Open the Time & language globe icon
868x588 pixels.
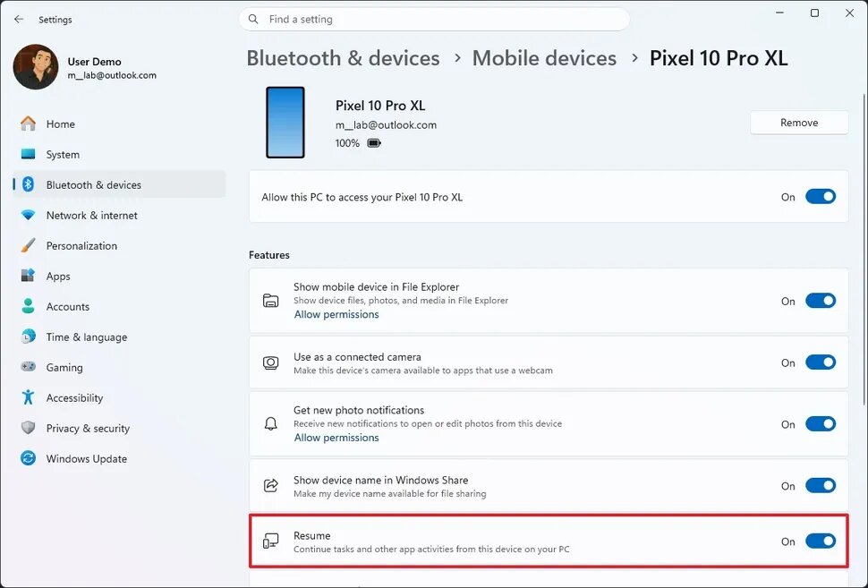pos(28,337)
